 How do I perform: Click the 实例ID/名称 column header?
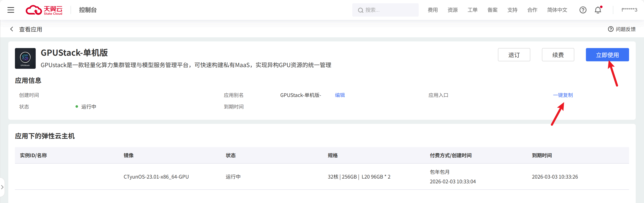point(33,155)
